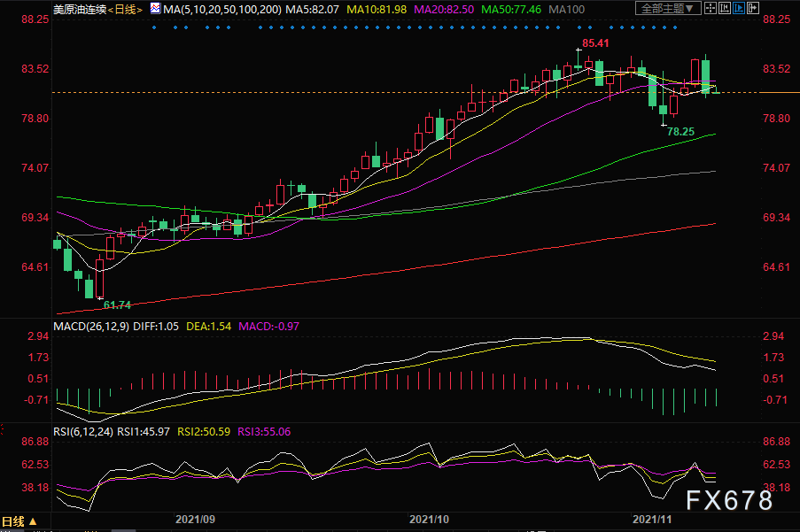This screenshot has width=800, height=532.
Task: Click the MA indicator chart icon
Action: tap(155, 9)
